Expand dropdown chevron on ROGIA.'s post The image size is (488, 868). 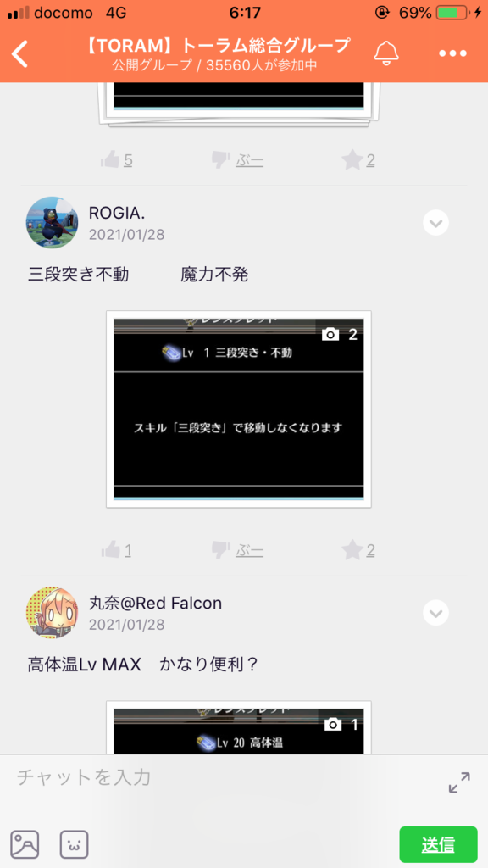tap(435, 223)
